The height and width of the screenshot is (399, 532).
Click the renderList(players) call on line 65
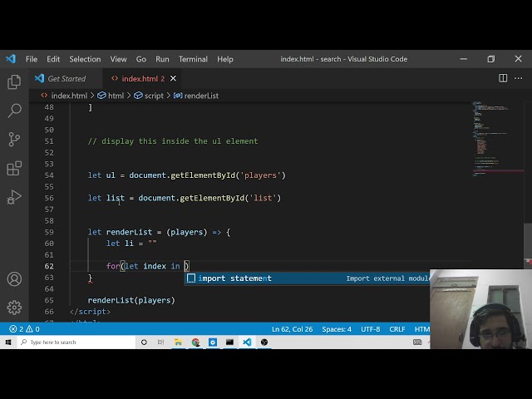coord(131,300)
